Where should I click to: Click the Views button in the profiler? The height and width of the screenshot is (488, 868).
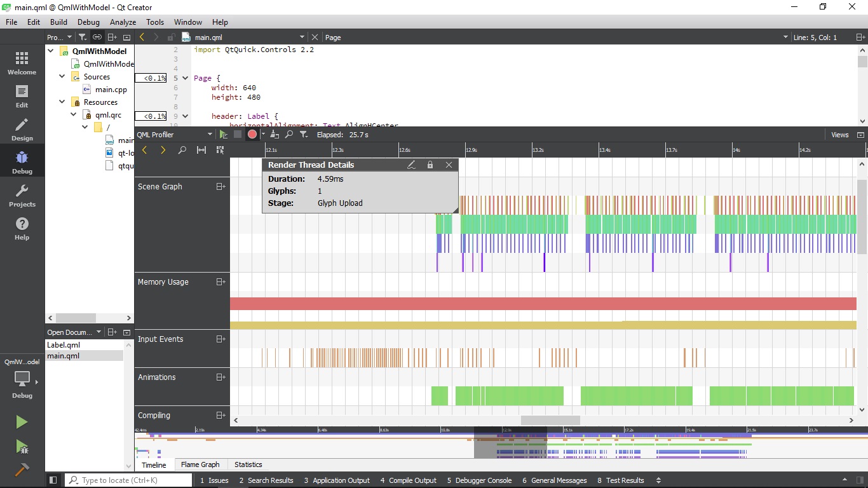click(839, 135)
